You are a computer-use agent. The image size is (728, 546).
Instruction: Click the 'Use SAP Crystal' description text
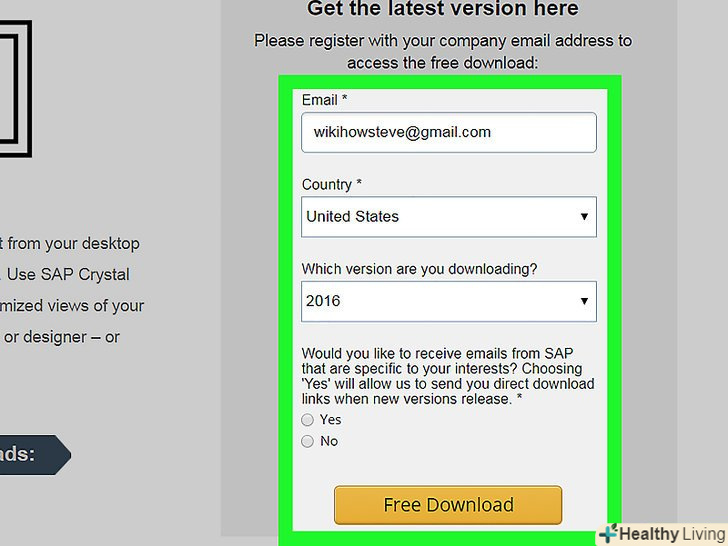pos(68,274)
